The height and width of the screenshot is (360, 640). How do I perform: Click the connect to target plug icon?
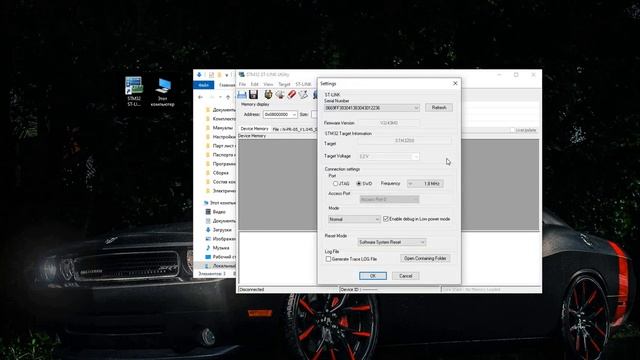[268, 95]
